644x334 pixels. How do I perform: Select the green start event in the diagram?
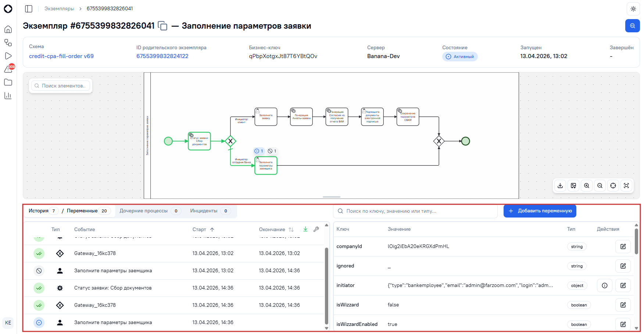pos(168,141)
